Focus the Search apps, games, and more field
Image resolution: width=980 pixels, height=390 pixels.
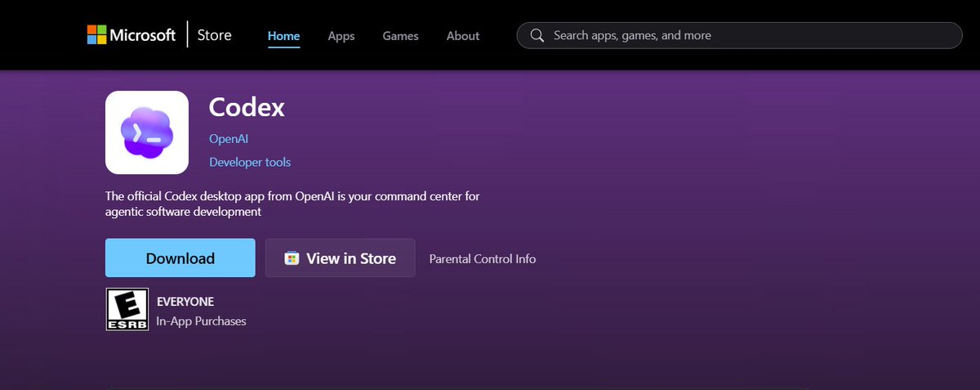tap(740, 35)
